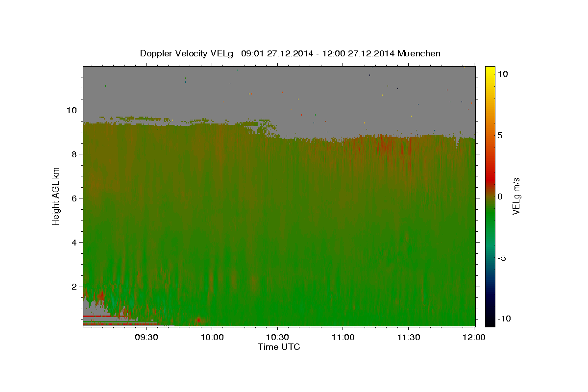The width and height of the screenshot is (588, 392).
Task: Click the 'VELg m/s' colorbar title
Action: [516, 196]
